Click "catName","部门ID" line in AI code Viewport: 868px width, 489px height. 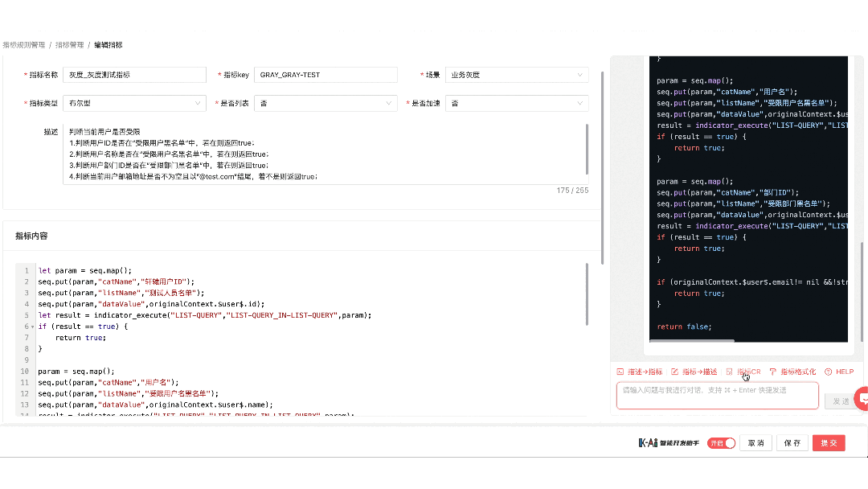(727, 193)
